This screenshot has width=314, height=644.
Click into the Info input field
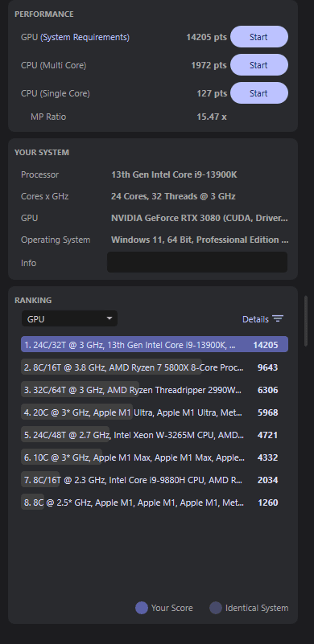coord(197,262)
